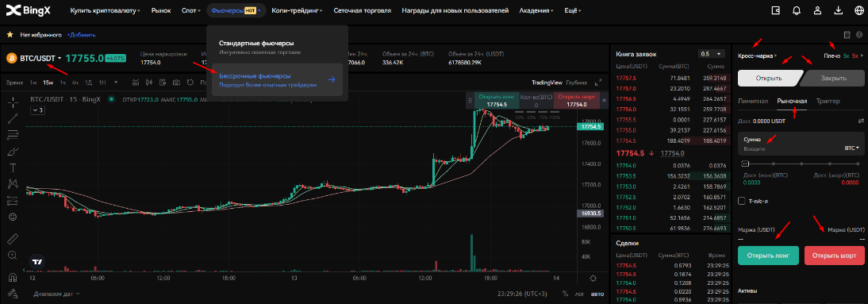868x304 pixels.
Task: Open the user profile icon
Action: (818, 10)
